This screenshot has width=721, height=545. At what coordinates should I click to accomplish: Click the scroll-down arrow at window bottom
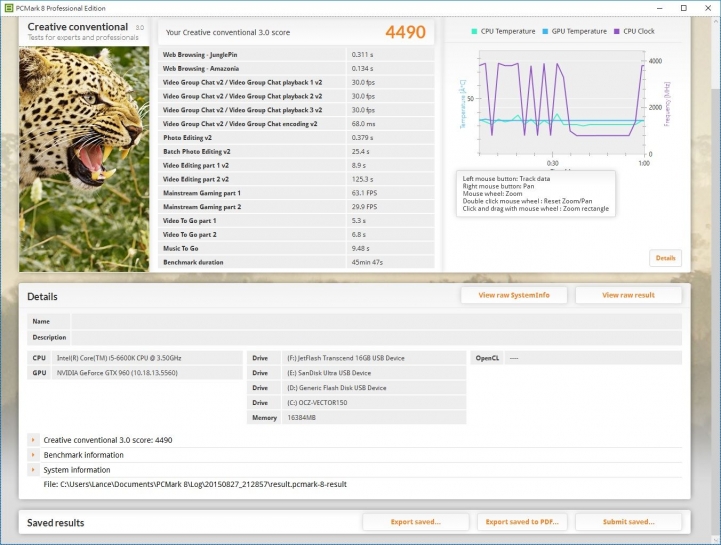click(x=716, y=540)
